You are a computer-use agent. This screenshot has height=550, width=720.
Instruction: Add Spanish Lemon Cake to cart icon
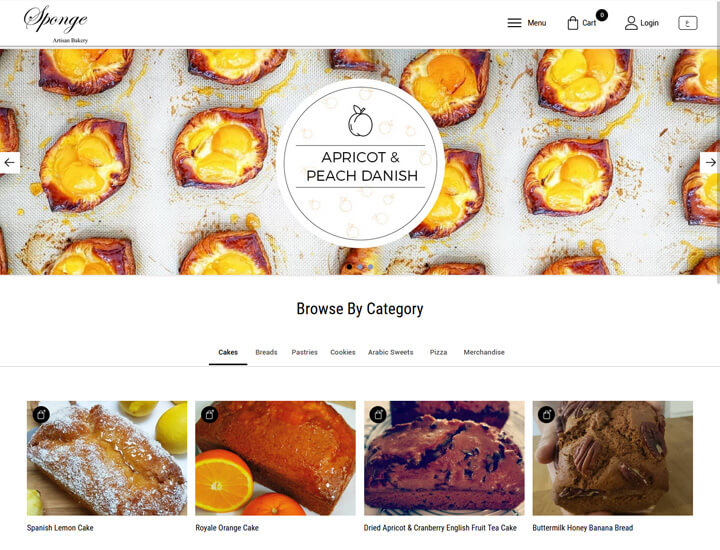[41, 415]
